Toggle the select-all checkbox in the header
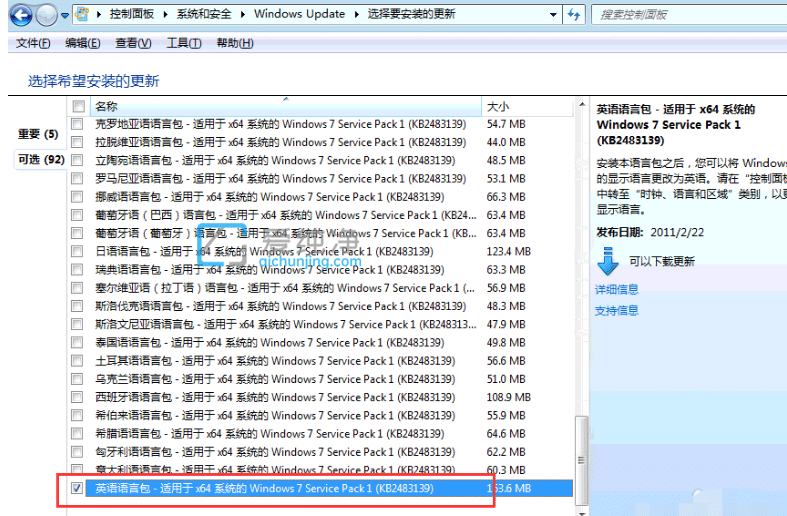 (78, 106)
